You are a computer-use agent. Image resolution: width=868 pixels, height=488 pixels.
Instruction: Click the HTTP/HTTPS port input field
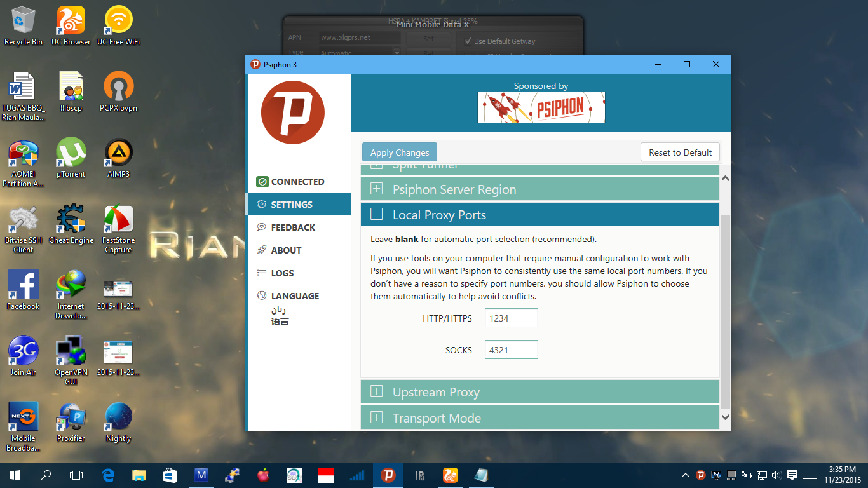[x=512, y=318]
